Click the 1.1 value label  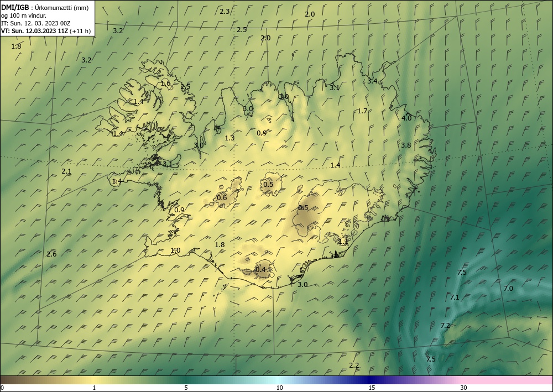(x=343, y=242)
